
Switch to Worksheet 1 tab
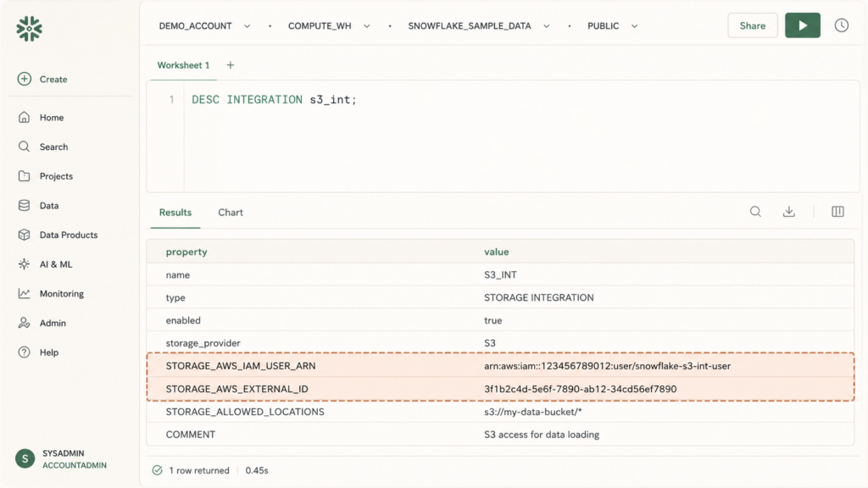point(183,65)
